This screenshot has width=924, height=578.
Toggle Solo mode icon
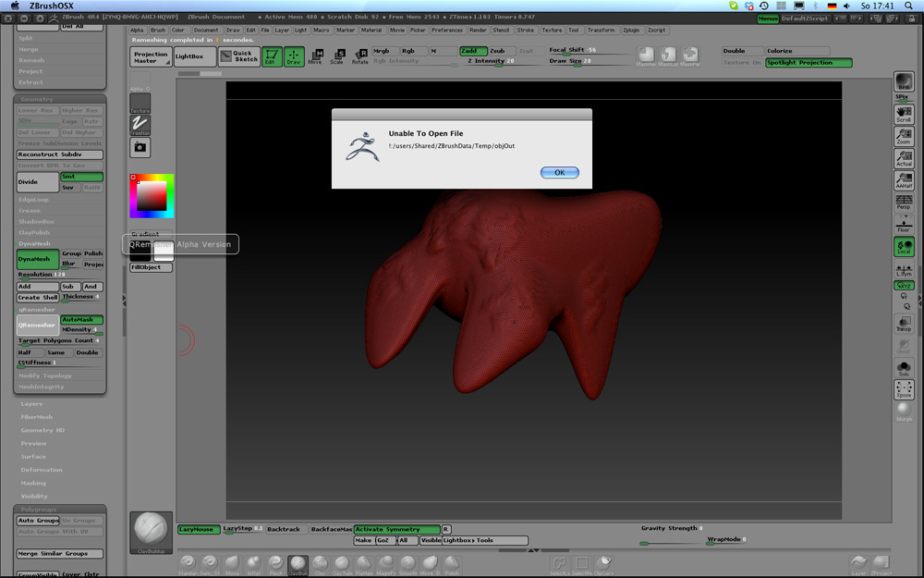(904, 368)
